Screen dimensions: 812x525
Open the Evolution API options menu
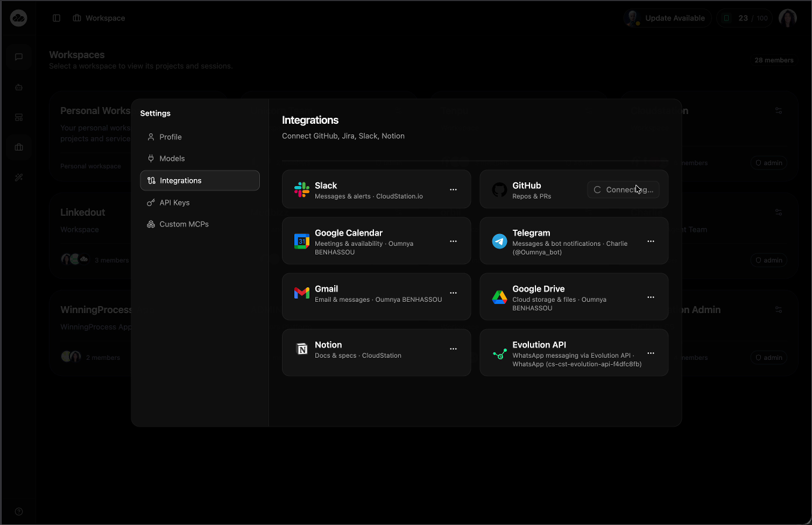[651, 353]
